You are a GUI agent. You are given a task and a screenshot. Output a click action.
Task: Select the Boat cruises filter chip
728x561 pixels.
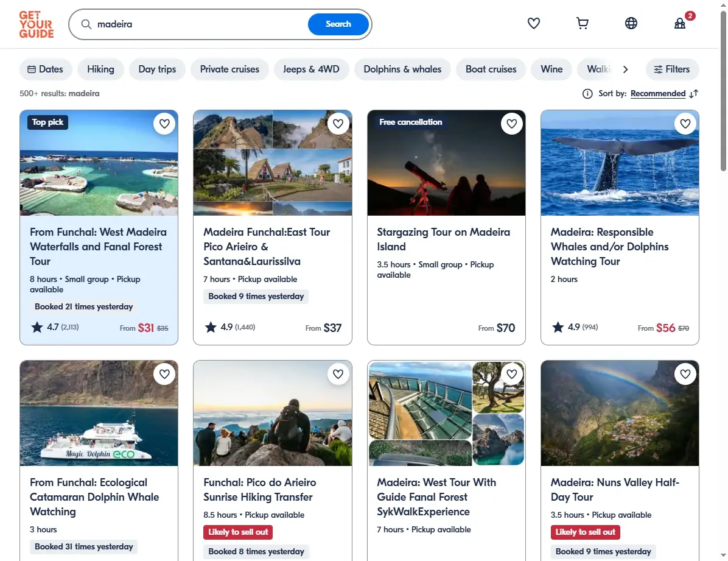(x=491, y=69)
